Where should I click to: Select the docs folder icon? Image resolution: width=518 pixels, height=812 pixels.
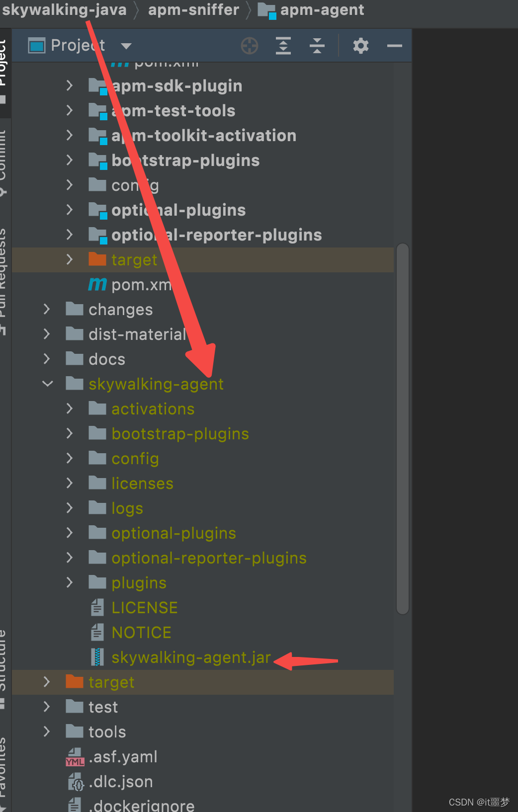click(75, 358)
